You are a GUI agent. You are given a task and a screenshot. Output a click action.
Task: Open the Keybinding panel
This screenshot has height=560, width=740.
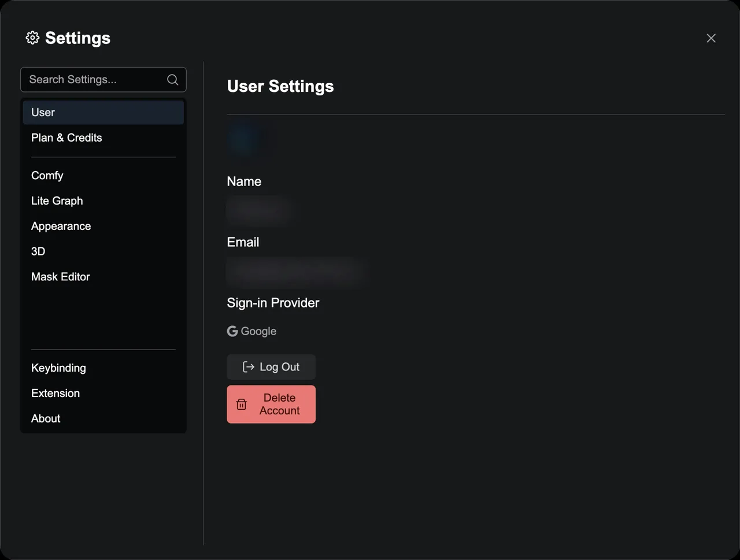pos(103,368)
